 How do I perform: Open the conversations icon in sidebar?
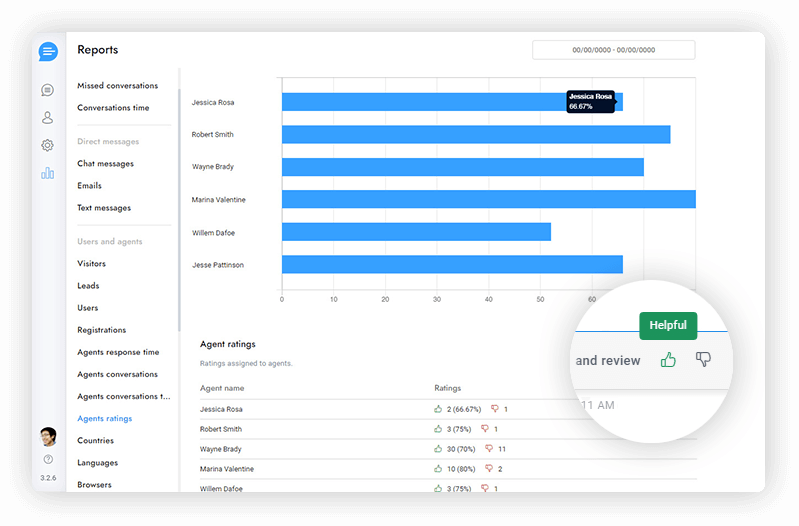click(x=48, y=90)
